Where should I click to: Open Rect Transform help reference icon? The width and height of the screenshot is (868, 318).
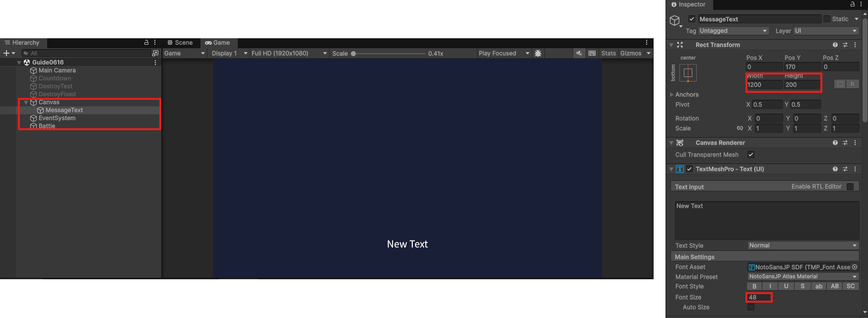(x=835, y=45)
